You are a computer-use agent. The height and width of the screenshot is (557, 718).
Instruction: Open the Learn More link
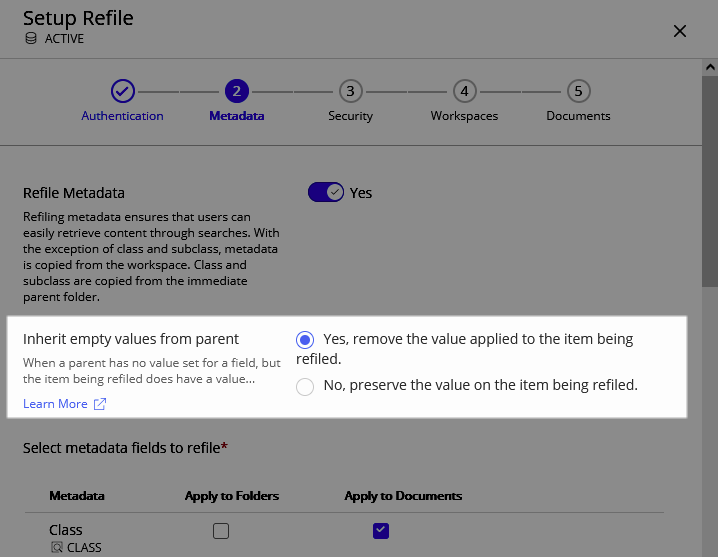tap(56, 404)
